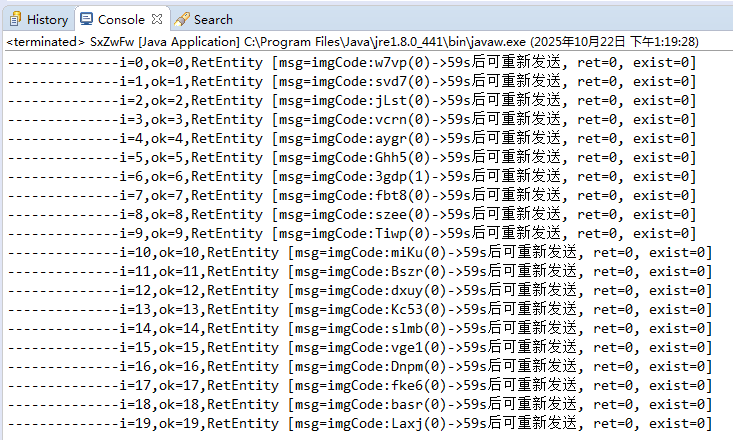This screenshot has height=440, width=733.
Task: Select console line with imgCode:Dnpm
Action: click(x=360, y=367)
